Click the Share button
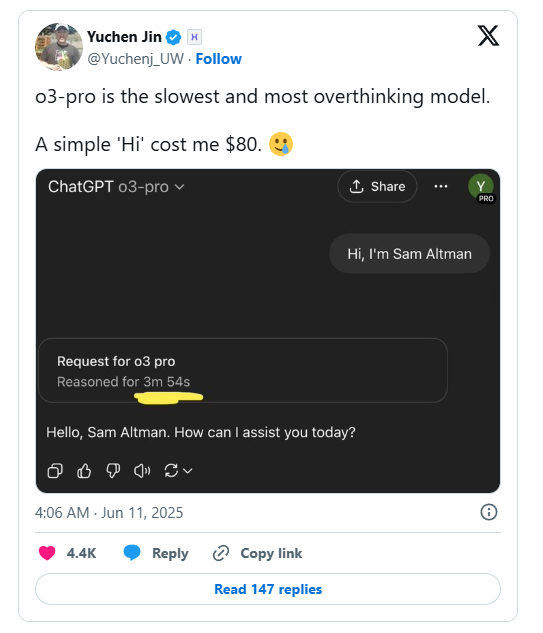 coord(377,187)
